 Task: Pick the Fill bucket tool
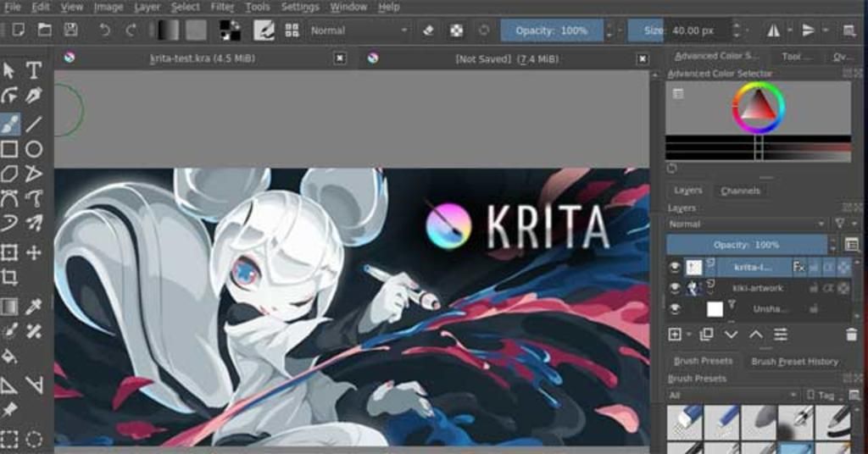coord(9,357)
